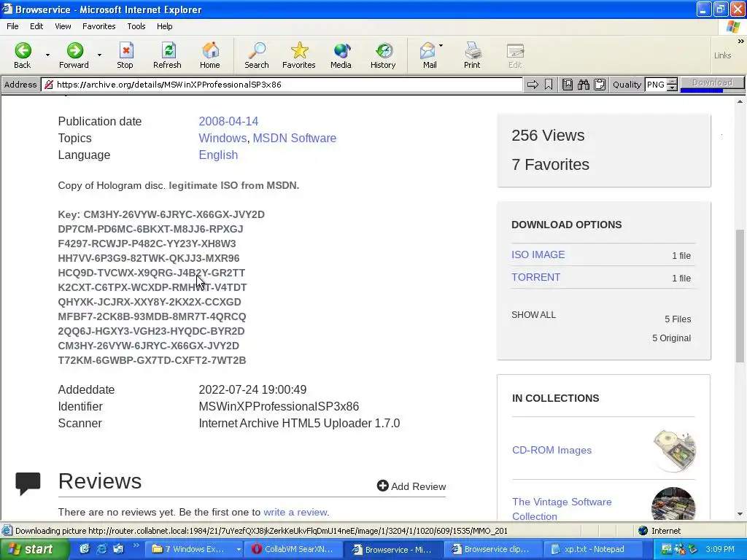Open the TORRENT download link
The width and height of the screenshot is (747, 560).
(535, 277)
